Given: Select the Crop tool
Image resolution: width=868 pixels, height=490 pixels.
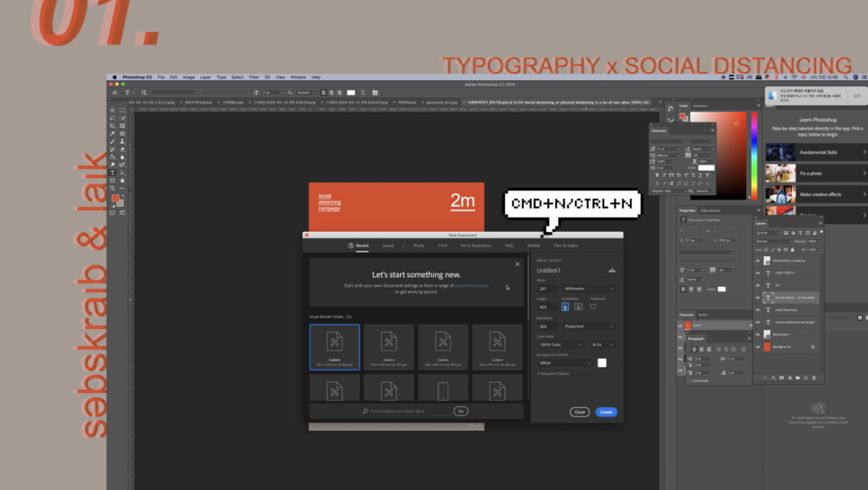Looking at the screenshot, I should pos(112,126).
